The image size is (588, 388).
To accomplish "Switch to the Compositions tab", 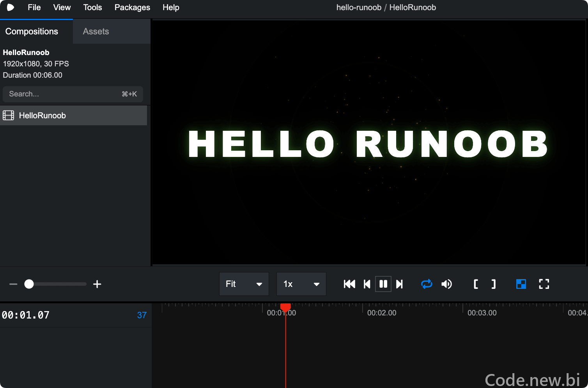I will point(36,31).
